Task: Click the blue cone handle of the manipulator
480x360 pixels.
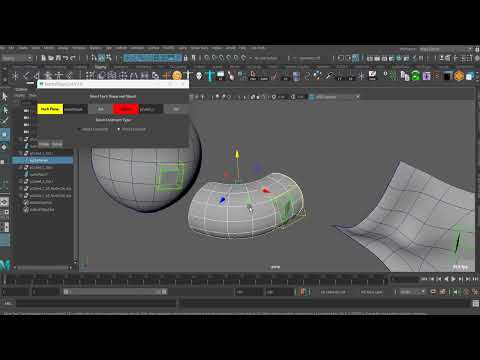Action: pos(222,200)
